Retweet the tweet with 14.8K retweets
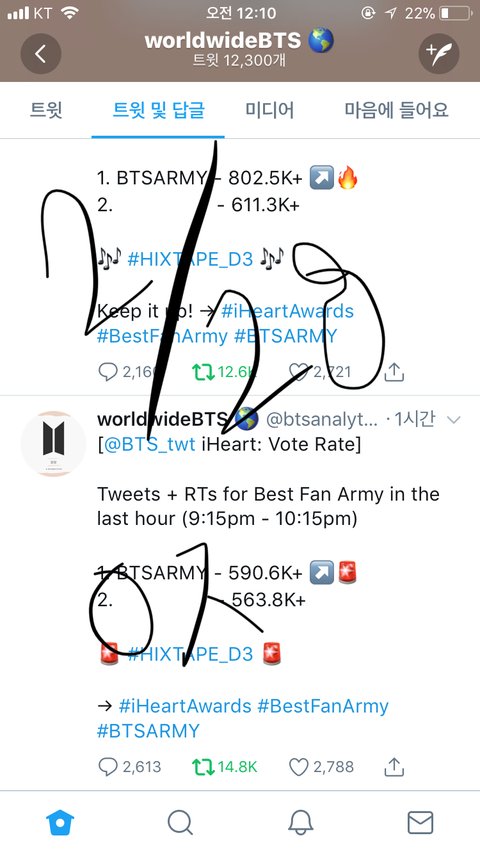The height and width of the screenshot is (854, 480). tap(203, 767)
